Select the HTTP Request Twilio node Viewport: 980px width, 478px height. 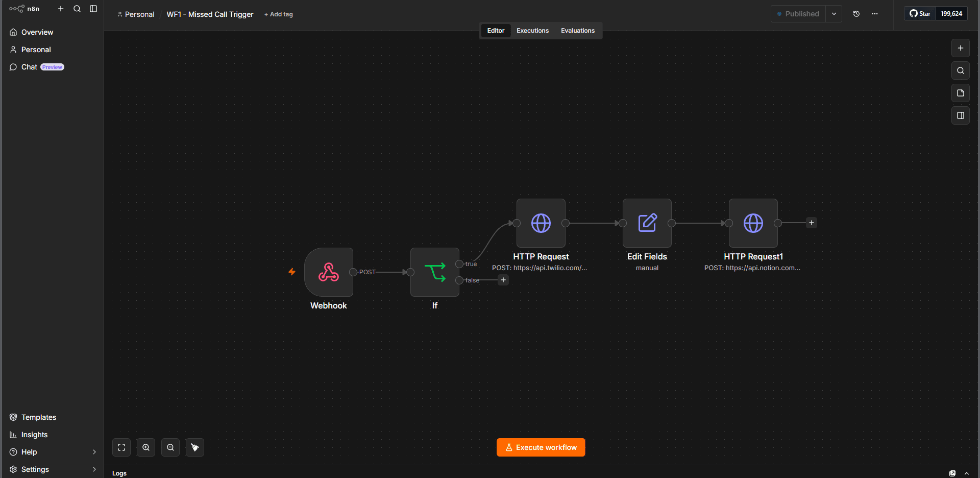tap(541, 223)
